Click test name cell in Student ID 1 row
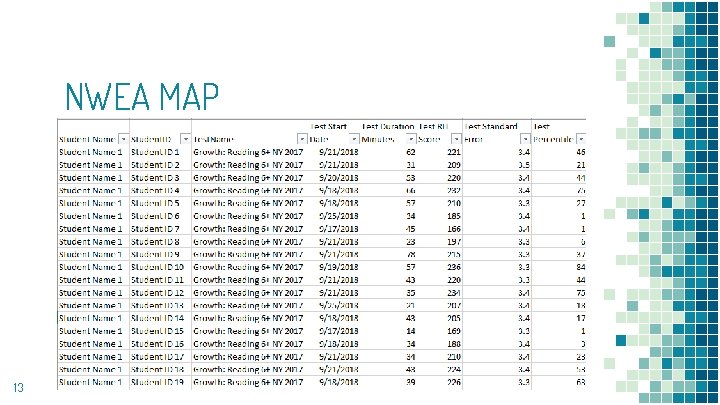The height and width of the screenshot is (405, 720). (248, 152)
